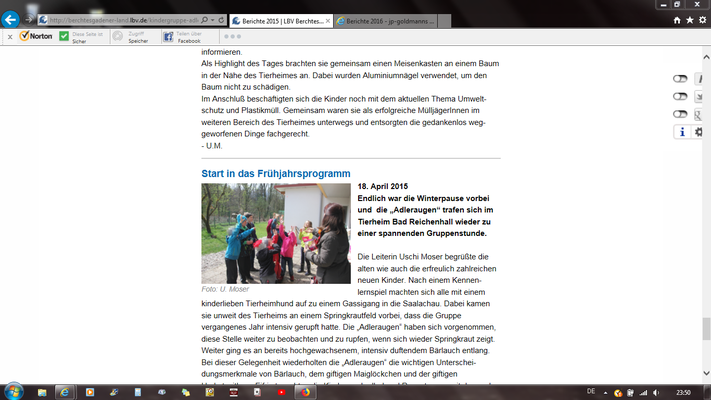Click the scrollbar up arrow
The height and width of the screenshot is (400, 711).
(x=706, y=57)
